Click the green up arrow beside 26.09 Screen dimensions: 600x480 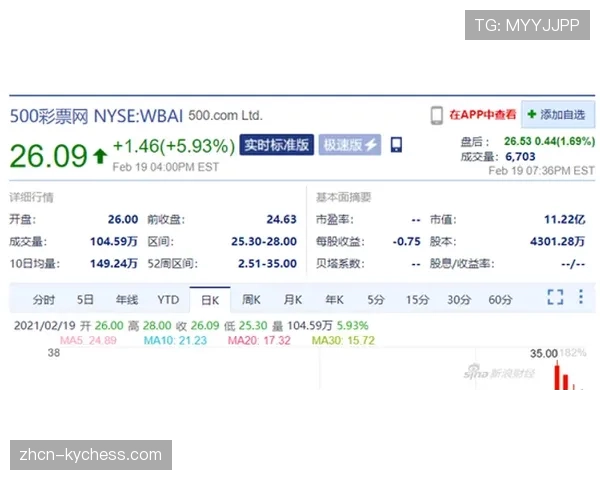tap(100, 156)
